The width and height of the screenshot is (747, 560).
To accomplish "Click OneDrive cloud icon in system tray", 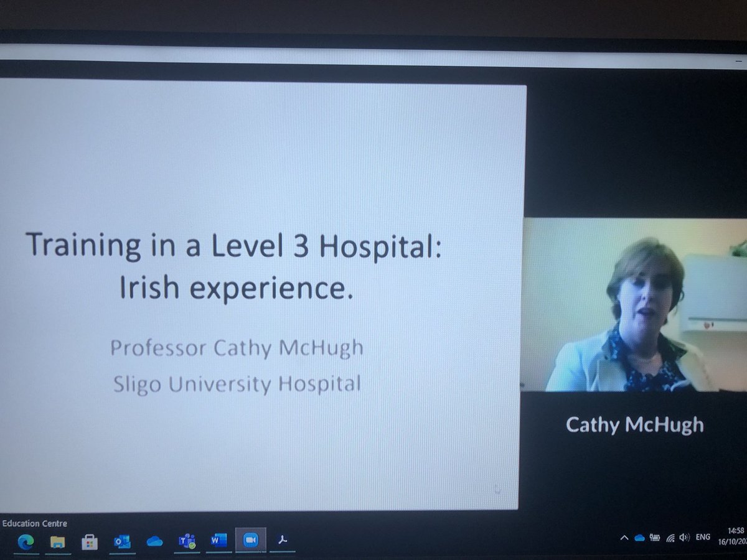I will point(639,537).
